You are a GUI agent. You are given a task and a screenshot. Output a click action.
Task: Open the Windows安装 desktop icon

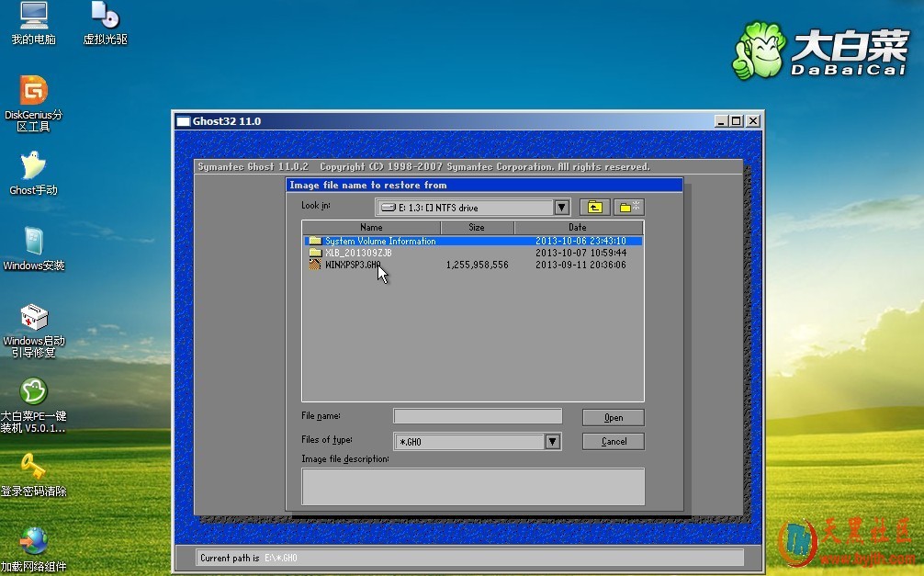click(34, 243)
